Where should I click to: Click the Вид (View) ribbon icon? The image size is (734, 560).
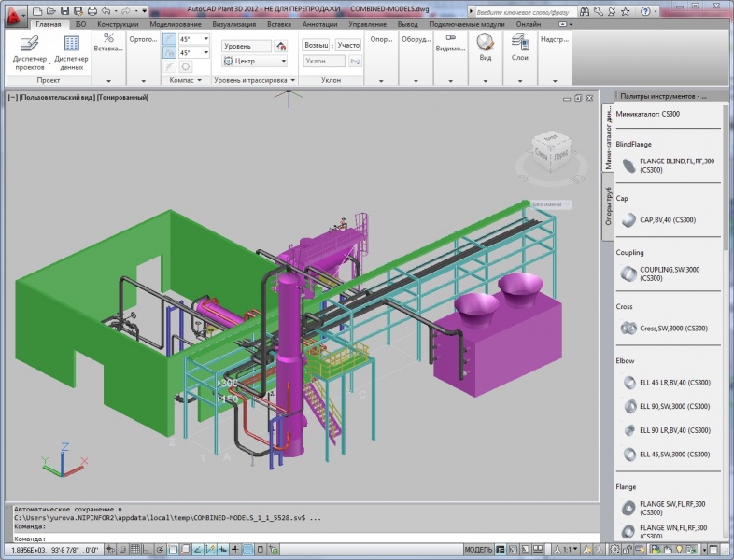point(486,47)
